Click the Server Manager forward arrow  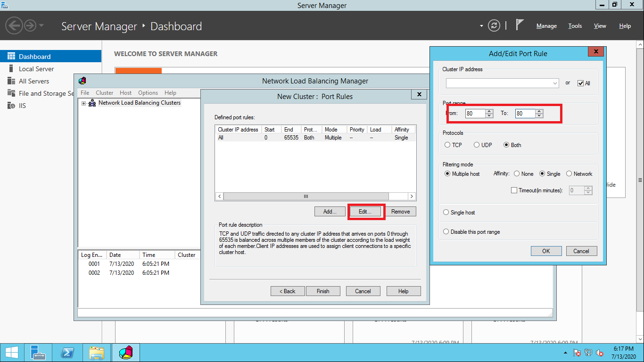point(30,25)
